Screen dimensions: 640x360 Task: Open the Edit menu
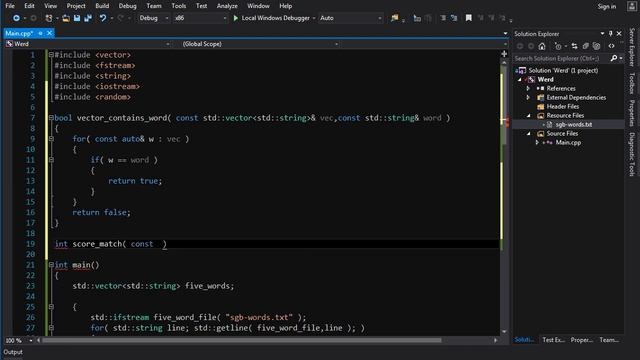pyautogui.click(x=29, y=6)
